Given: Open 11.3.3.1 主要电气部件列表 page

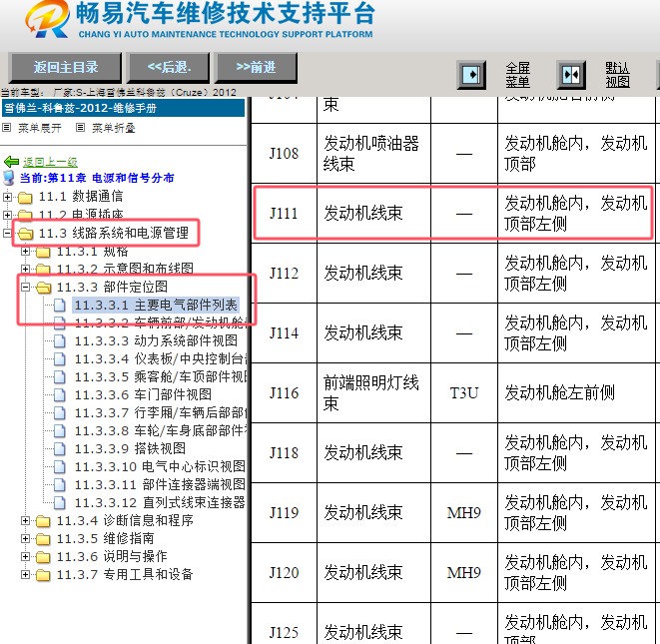Looking at the screenshot, I should pos(156,305).
